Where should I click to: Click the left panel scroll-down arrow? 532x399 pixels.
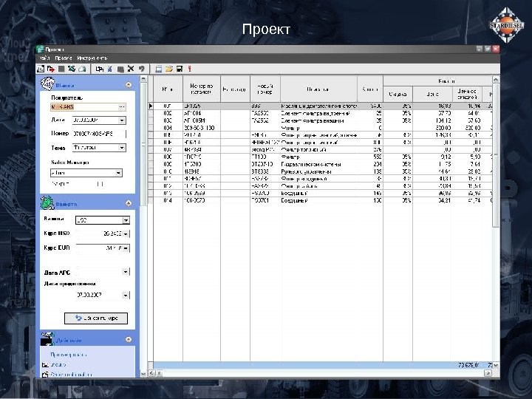click(x=143, y=374)
